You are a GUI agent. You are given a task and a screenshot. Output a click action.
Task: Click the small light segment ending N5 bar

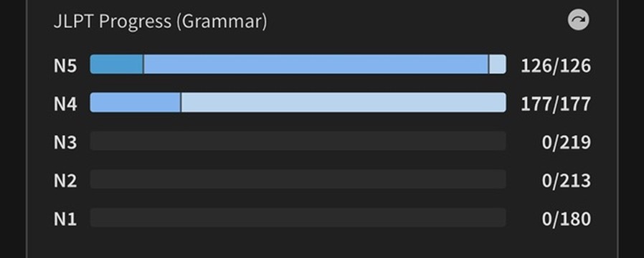coord(498,64)
